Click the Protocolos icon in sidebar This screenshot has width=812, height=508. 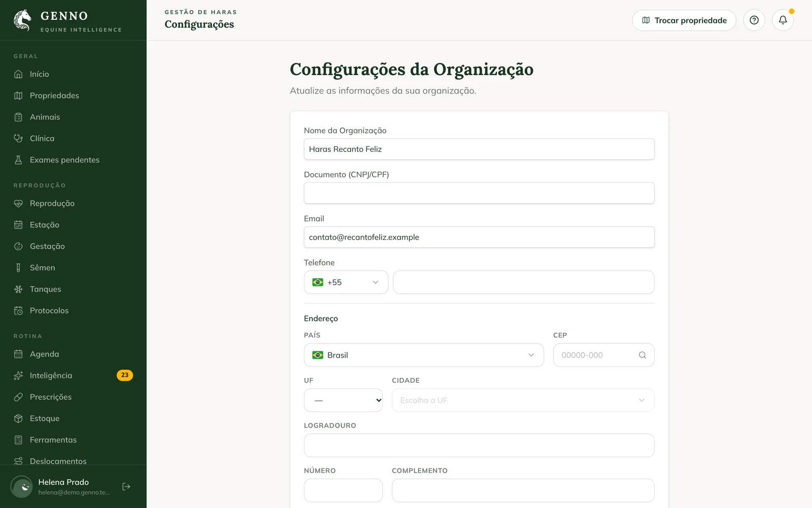tap(18, 310)
